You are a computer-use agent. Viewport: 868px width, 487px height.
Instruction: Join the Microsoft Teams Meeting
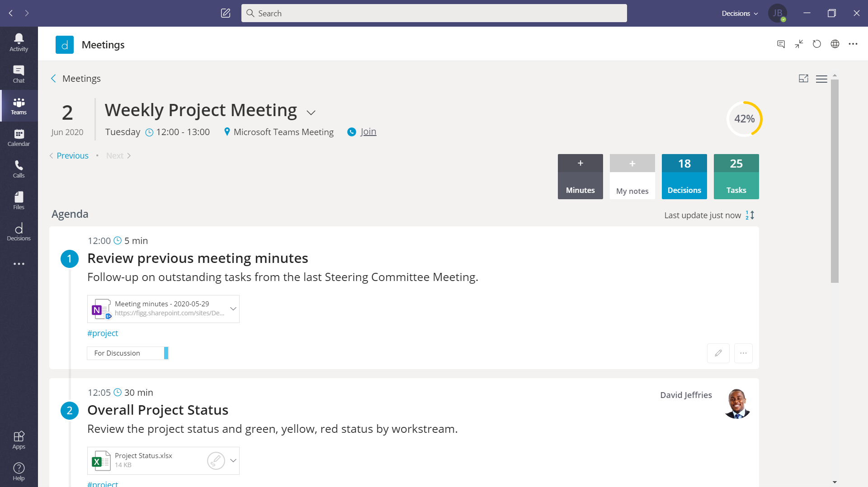(368, 131)
